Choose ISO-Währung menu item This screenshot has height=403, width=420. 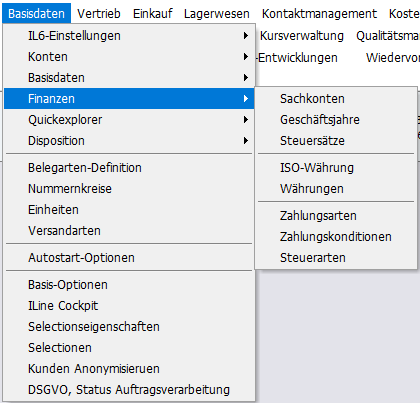pos(336,168)
